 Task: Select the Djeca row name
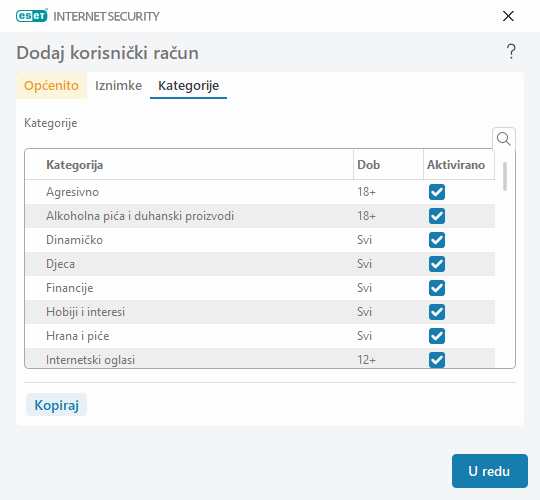tap(60, 264)
